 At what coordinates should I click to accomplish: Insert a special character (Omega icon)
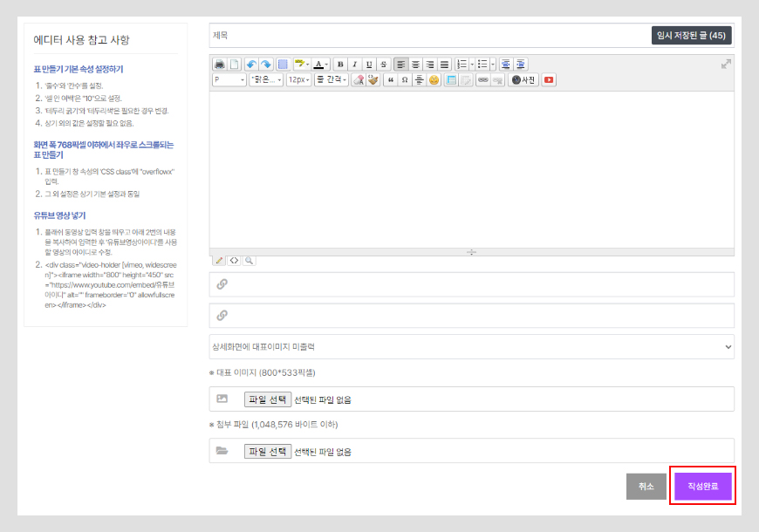pyautogui.click(x=405, y=80)
